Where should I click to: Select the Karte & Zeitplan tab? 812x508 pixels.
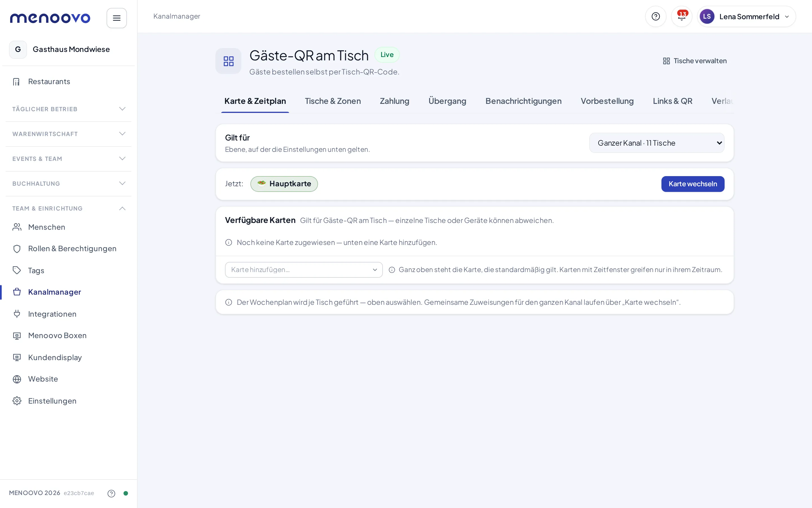(x=255, y=101)
